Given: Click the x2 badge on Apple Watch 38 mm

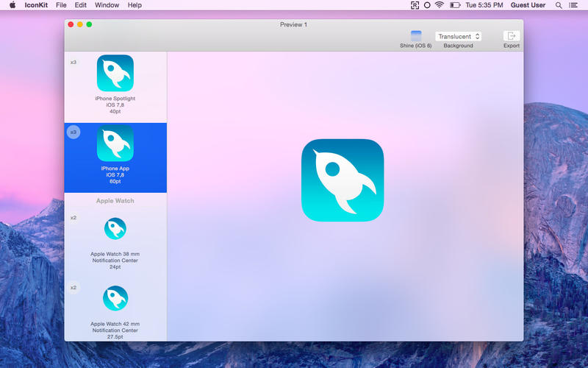Looking at the screenshot, I should [73, 218].
